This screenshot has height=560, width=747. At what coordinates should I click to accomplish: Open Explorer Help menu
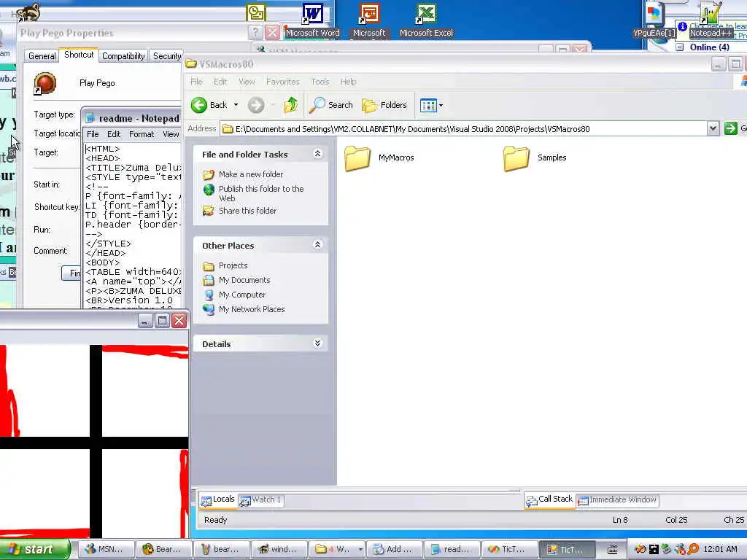tap(348, 82)
